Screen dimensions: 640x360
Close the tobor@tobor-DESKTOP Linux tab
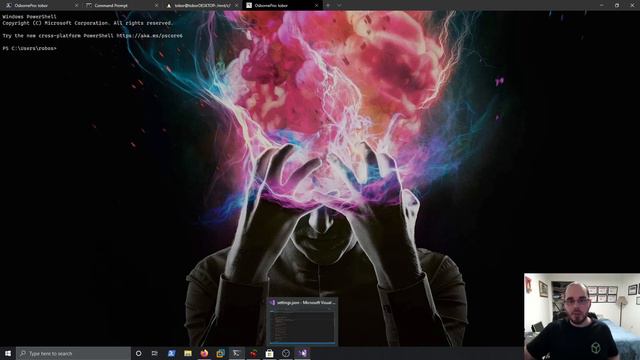[x=236, y=5]
